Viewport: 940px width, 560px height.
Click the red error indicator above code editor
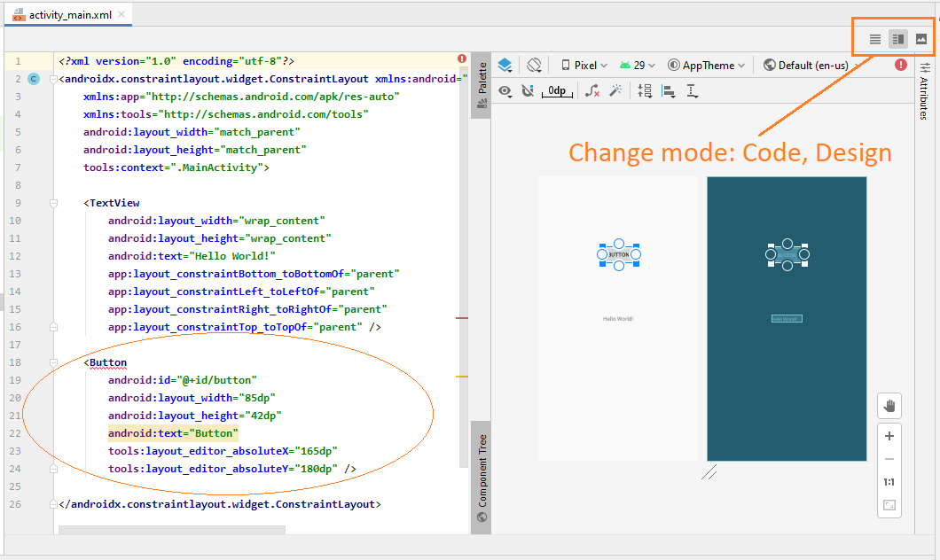[x=462, y=58]
